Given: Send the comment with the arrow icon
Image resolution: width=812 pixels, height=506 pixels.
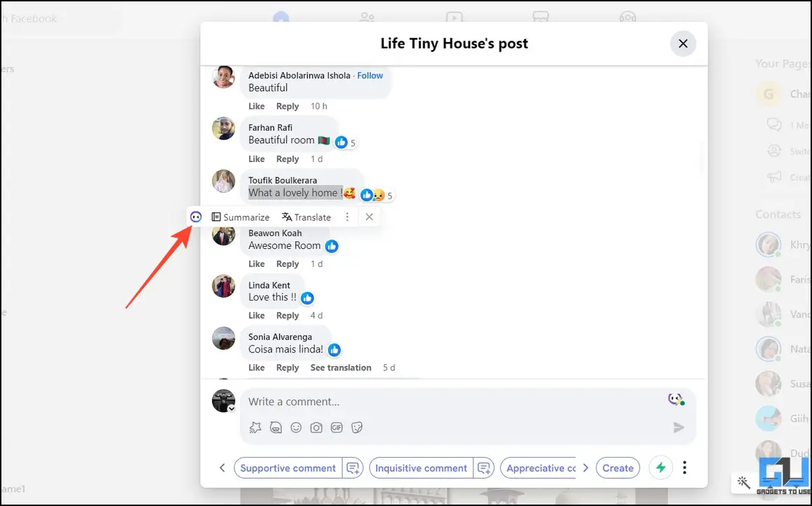Looking at the screenshot, I should (x=678, y=427).
